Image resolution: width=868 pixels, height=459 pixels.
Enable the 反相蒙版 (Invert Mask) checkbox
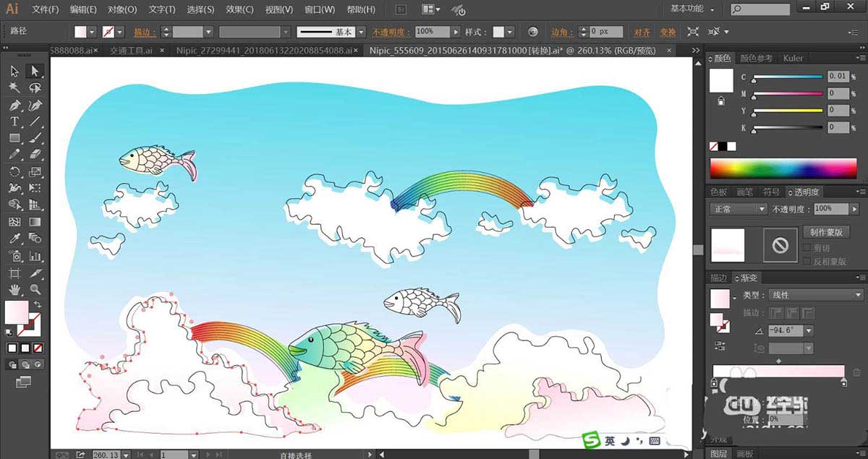[x=807, y=260]
